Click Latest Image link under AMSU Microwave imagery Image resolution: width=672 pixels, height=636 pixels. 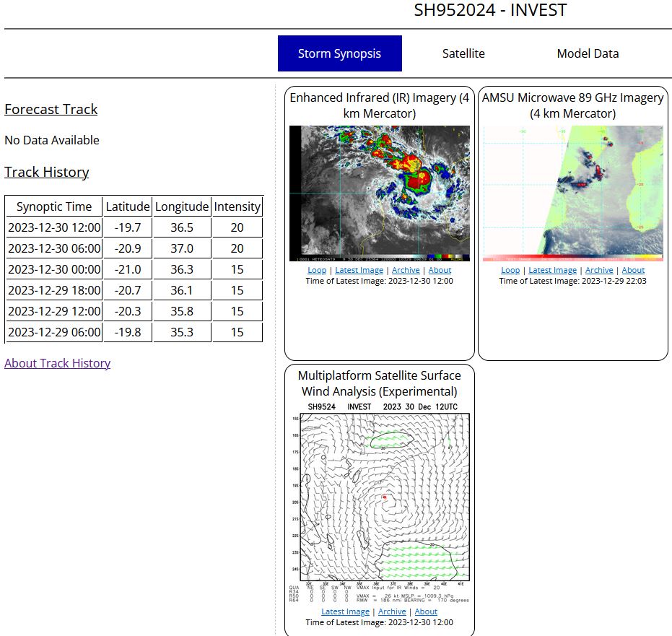pos(552,270)
